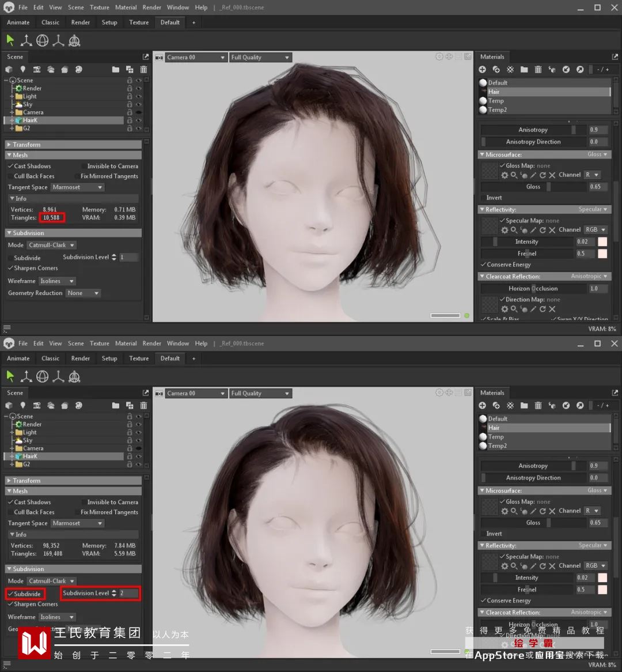Click the Gloss Map pencil icon in lower window
The image size is (622, 672).
point(533,511)
